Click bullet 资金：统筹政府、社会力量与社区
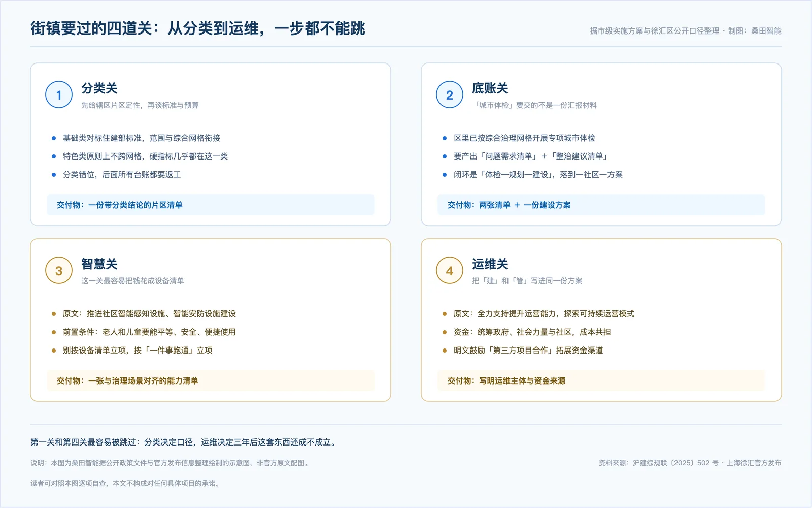This screenshot has width=812, height=508. pyautogui.click(x=532, y=332)
